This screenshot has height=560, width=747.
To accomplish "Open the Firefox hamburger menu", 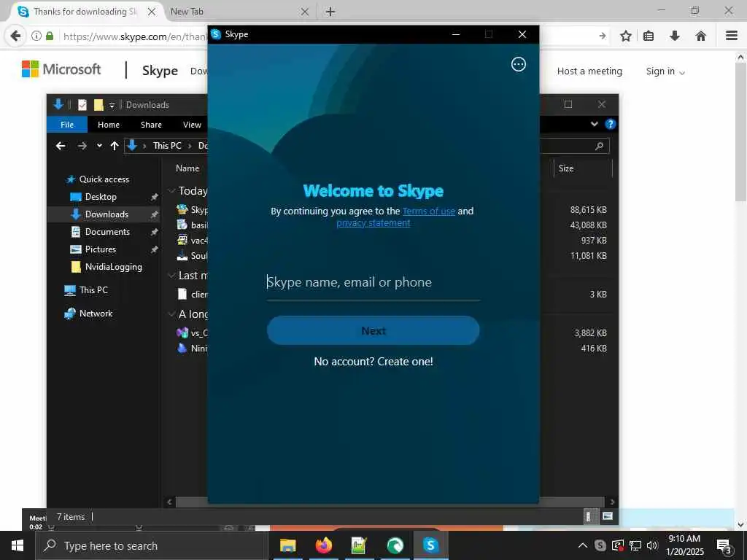I will 732,36.
